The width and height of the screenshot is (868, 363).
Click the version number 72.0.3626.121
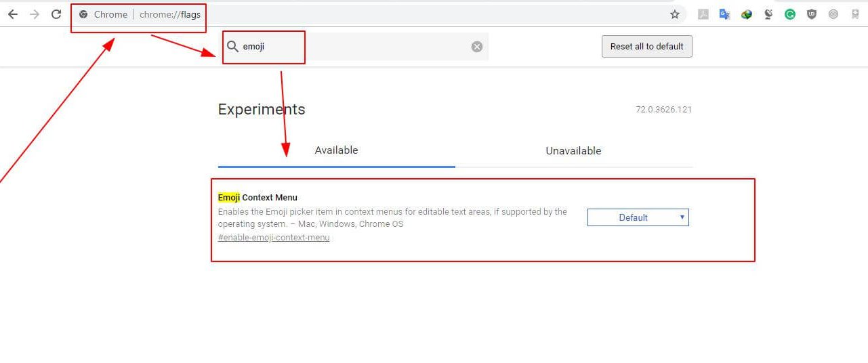663,110
